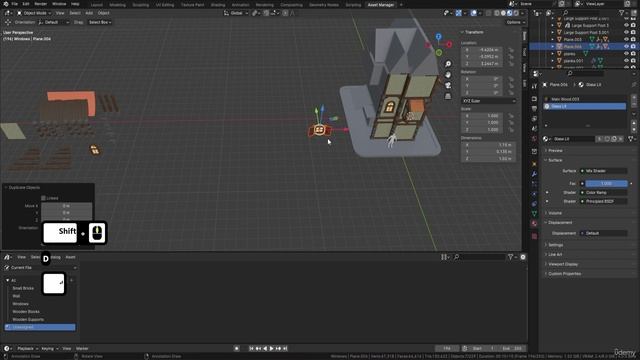Select planks.001 in the outliner

coord(573,61)
